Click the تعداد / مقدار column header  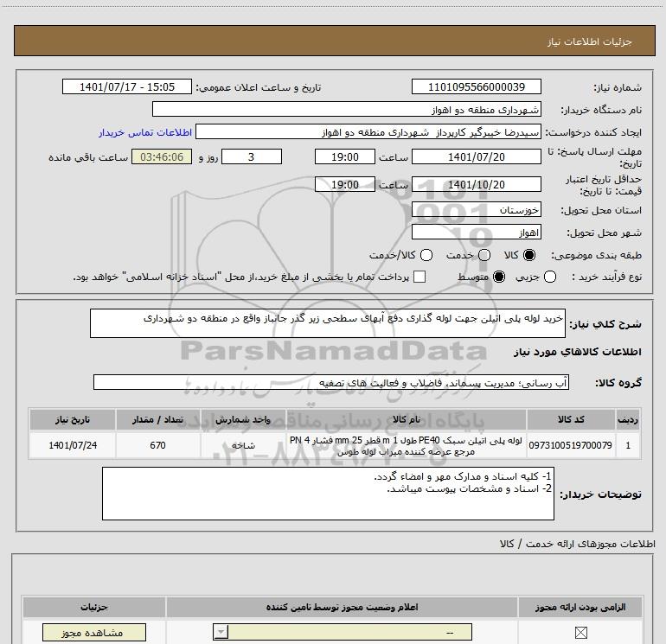(157, 419)
